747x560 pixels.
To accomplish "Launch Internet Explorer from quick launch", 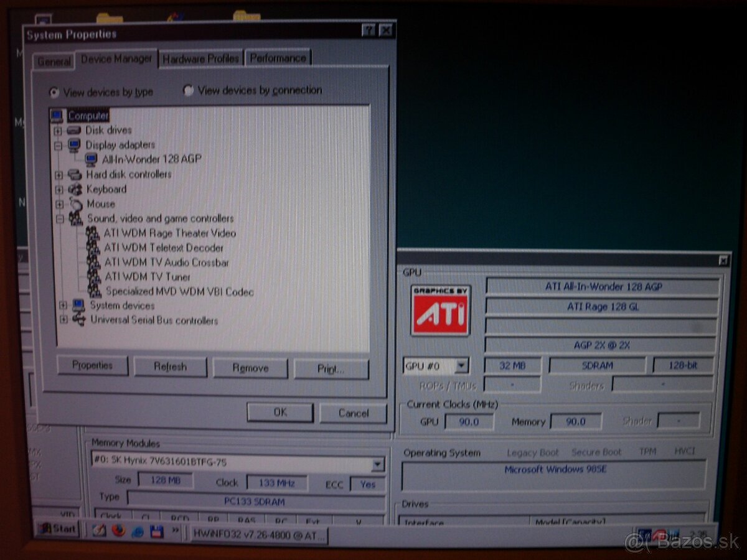I will (138, 531).
